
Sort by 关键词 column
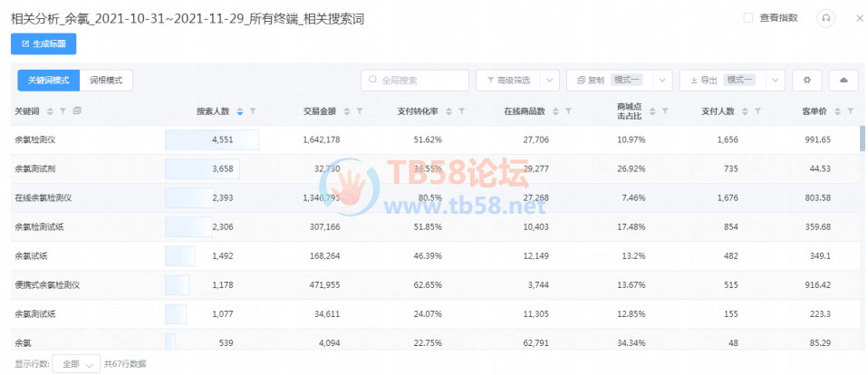(50, 111)
